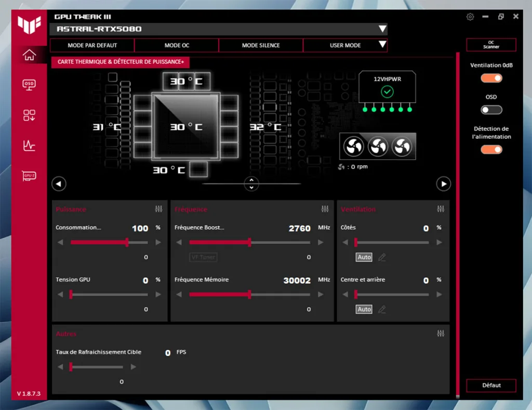This screenshot has height=410, width=532.
Task: Turn on the OSD switch
Action: click(491, 110)
